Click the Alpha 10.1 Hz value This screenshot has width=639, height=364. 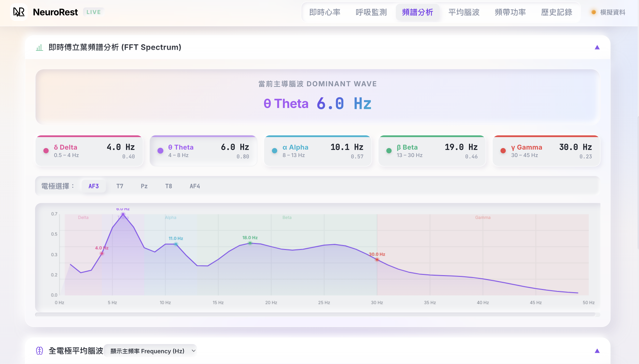(x=347, y=147)
